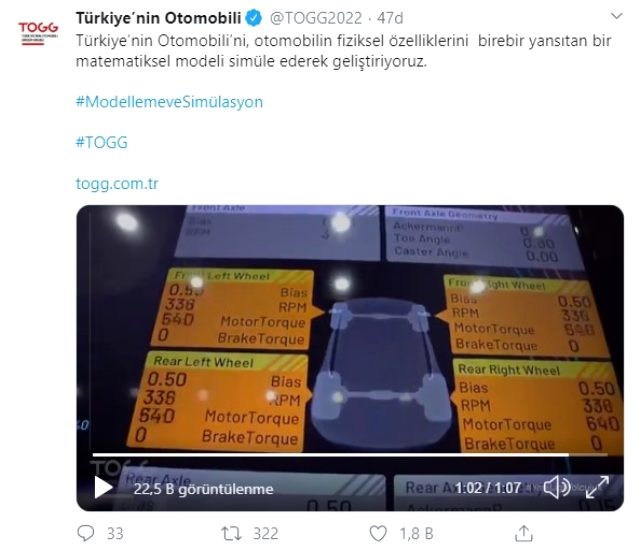Expand video to fullscreen

(x=597, y=487)
